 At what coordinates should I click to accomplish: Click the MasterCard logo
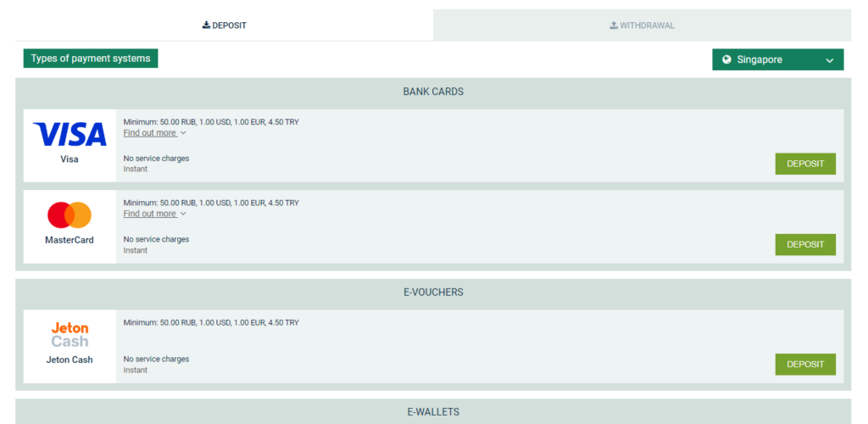tap(70, 215)
